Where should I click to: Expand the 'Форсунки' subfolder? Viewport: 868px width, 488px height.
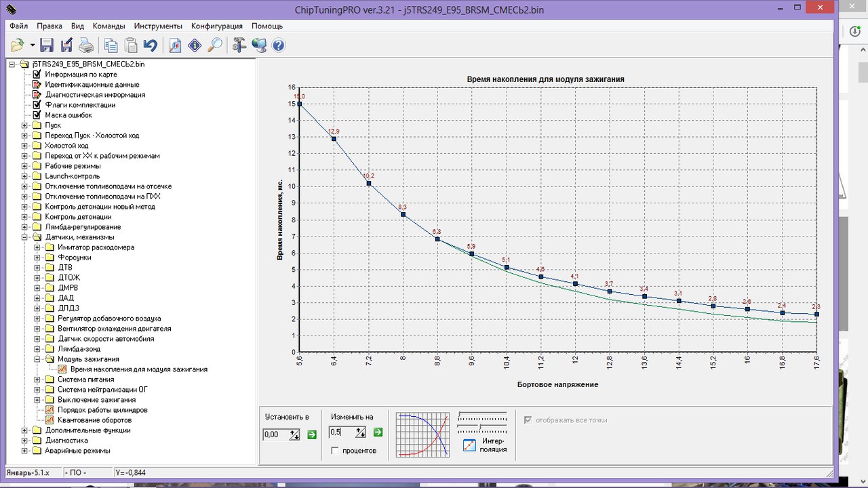tap(38, 258)
